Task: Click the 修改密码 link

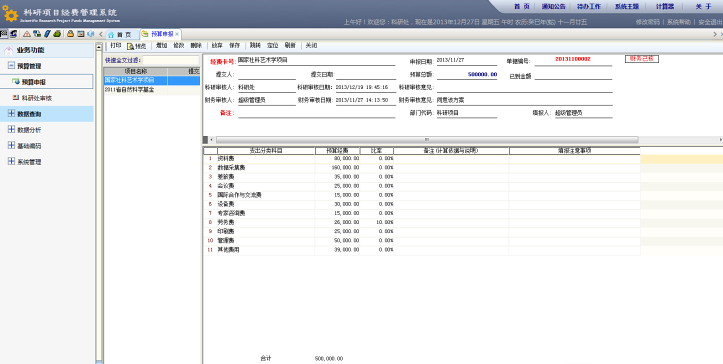Action: tap(647, 22)
